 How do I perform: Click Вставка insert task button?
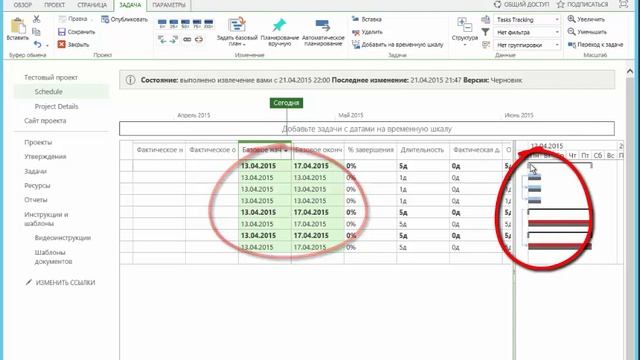click(367, 19)
